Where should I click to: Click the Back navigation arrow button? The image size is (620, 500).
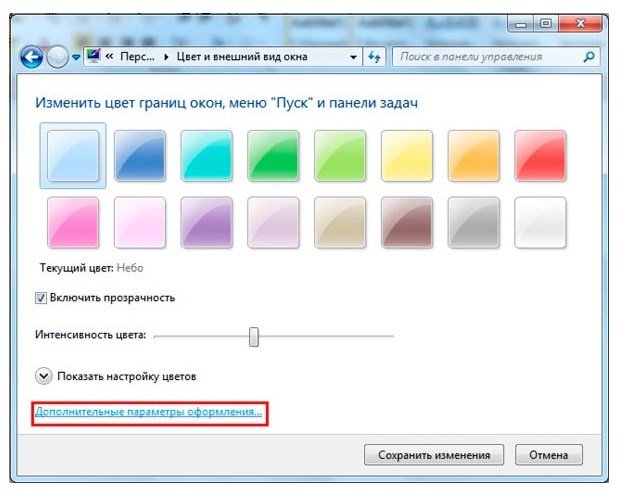pyautogui.click(x=32, y=58)
